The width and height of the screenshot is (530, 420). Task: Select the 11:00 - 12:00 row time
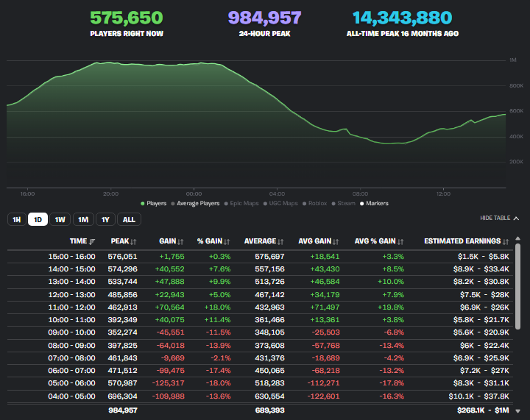click(x=71, y=307)
